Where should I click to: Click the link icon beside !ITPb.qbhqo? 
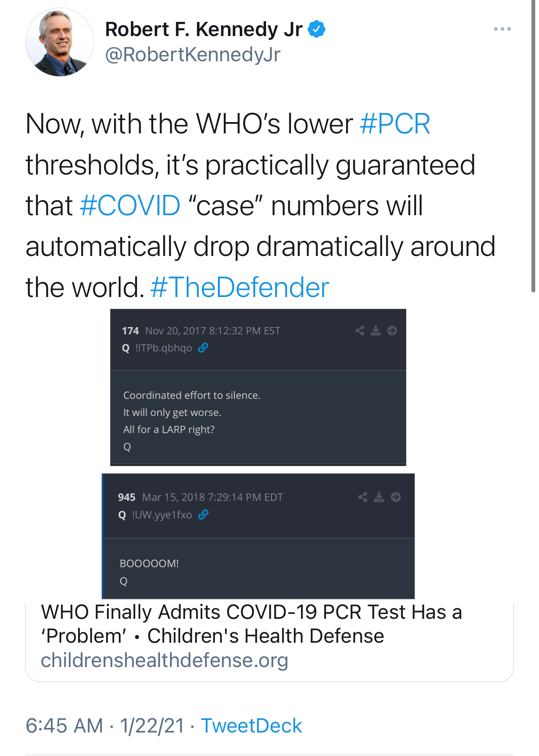tap(203, 348)
